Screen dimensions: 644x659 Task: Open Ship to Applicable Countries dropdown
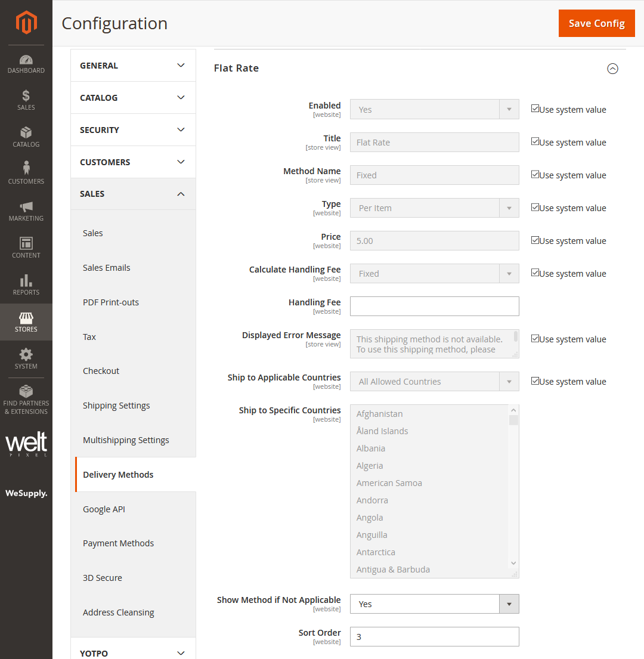(x=434, y=382)
